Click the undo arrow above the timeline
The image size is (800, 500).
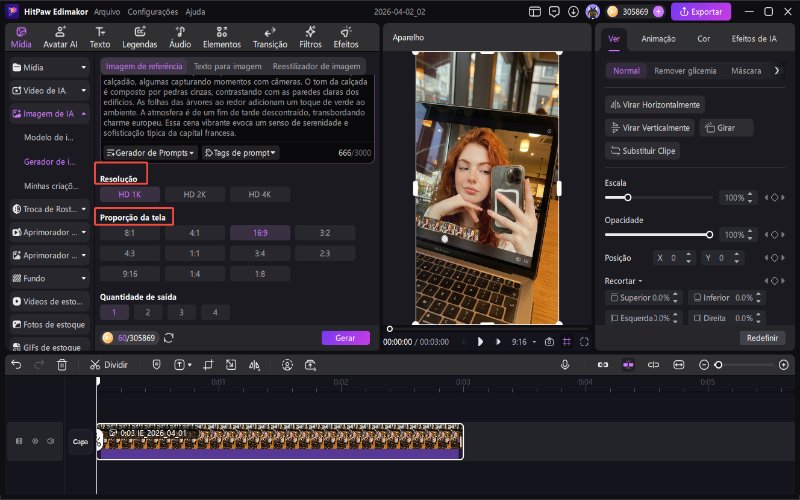pyautogui.click(x=16, y=365)
